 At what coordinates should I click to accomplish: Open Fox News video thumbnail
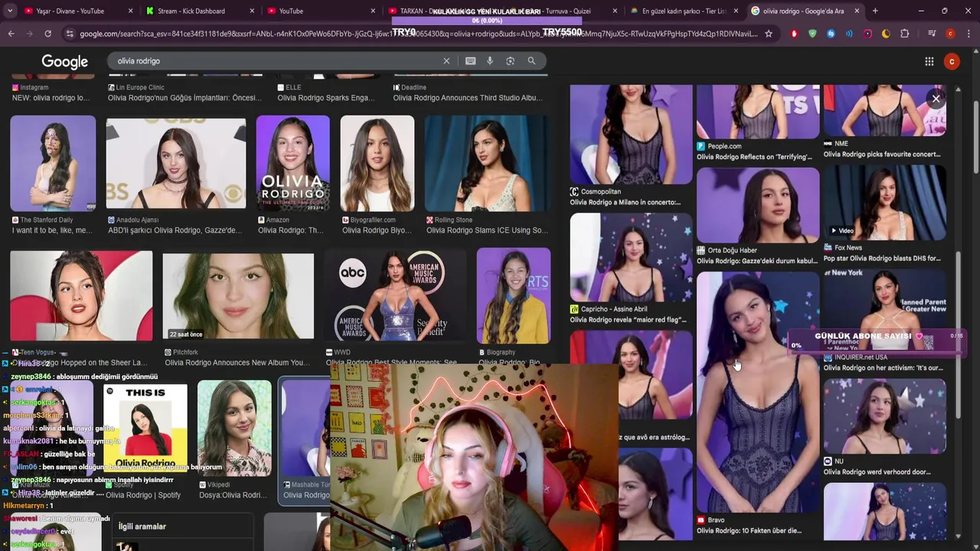point(884,203)
